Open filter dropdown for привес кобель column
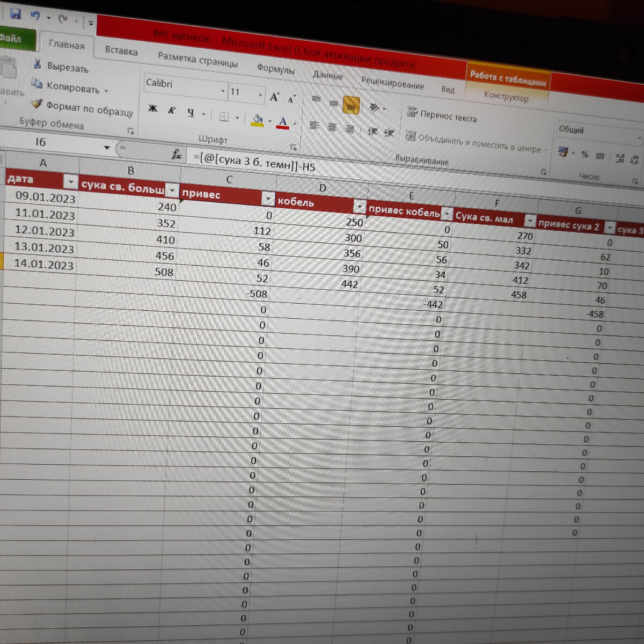 [x=447, y=214]
